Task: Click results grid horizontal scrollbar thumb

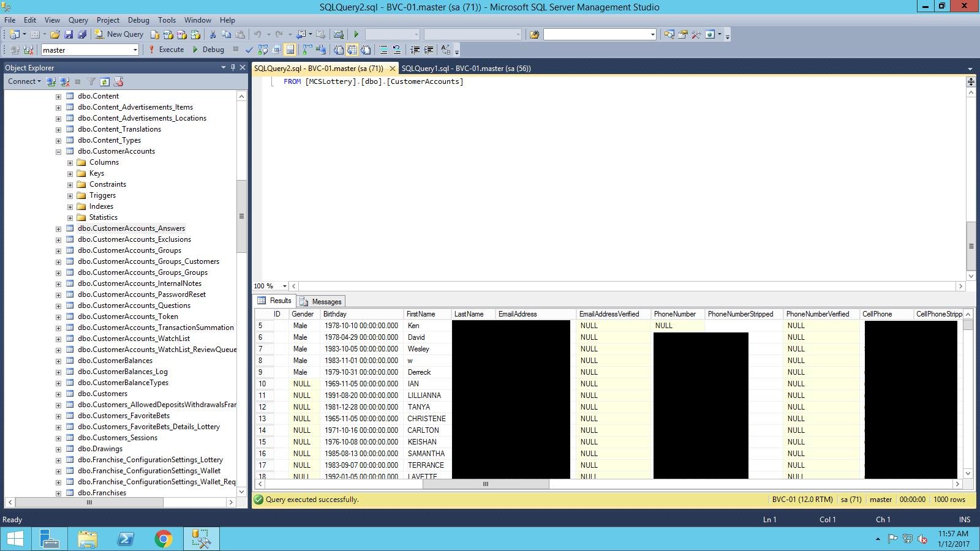Action: pyautogui.click(x=485, y=484)
